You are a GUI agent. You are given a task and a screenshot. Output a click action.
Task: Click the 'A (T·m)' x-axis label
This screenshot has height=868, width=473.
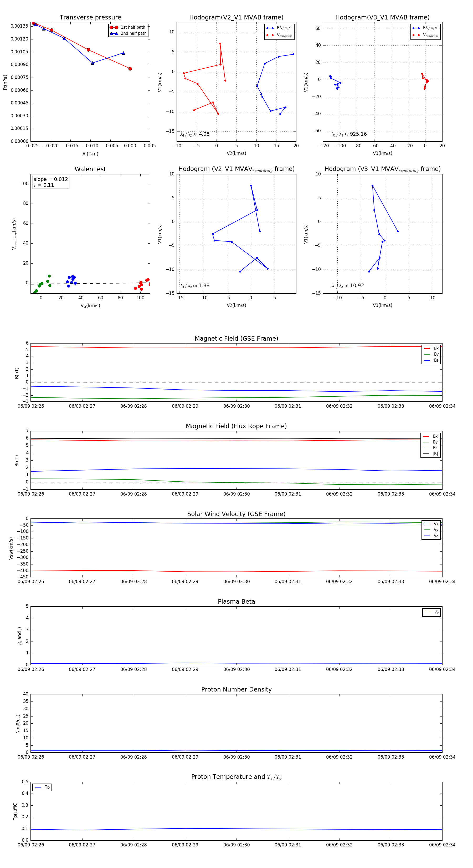point(90,154)
